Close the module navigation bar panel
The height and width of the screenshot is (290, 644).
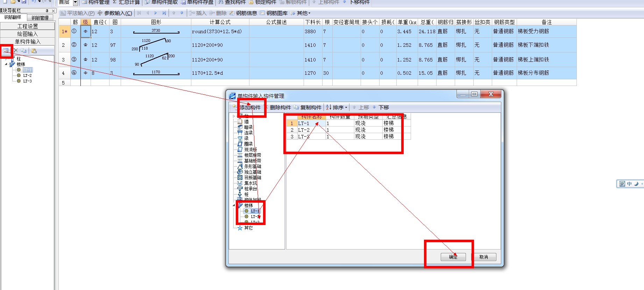click(53, 11)
